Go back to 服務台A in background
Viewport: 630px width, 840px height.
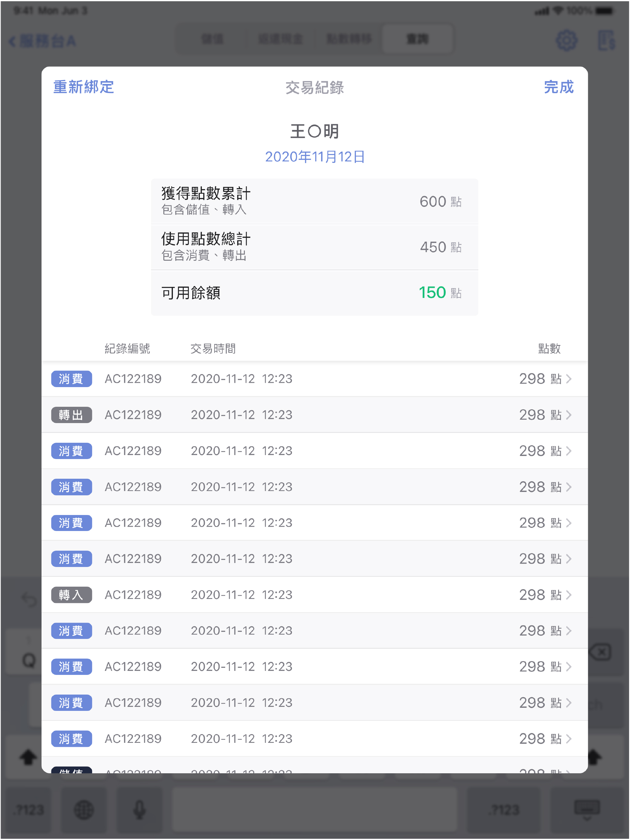(x=42, y=41)
